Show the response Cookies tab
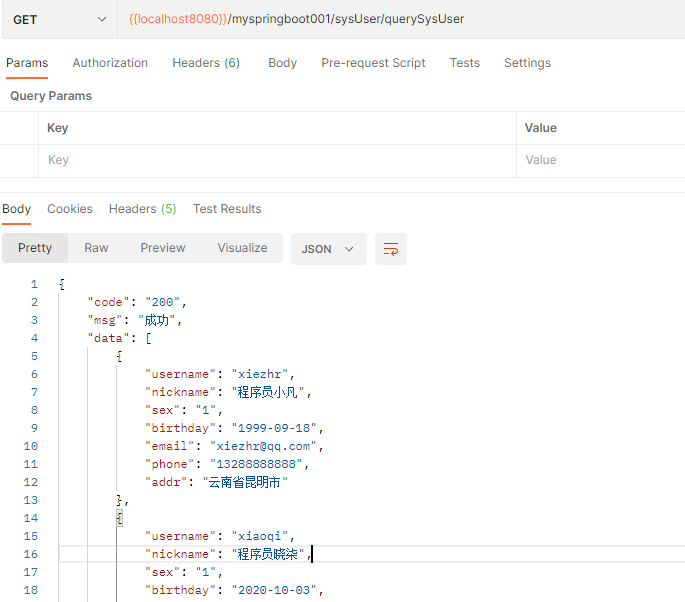The image size is (685, 602). pyautogui.click(x=70, y=209)
